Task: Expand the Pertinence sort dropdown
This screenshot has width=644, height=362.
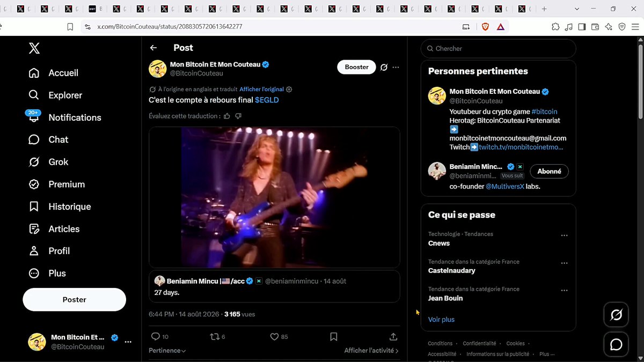Action: point(167,350)
